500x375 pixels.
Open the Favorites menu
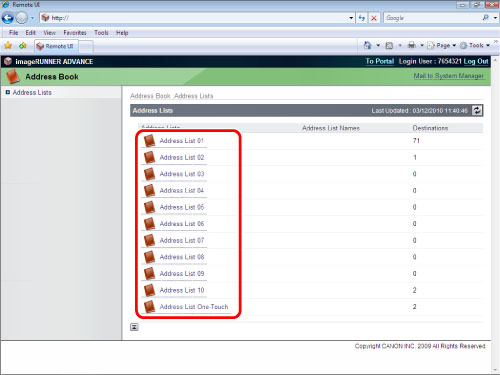(75, 33)
